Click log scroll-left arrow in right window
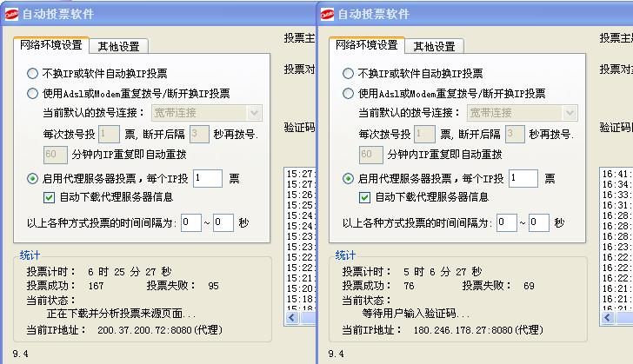 coord(608,318)
